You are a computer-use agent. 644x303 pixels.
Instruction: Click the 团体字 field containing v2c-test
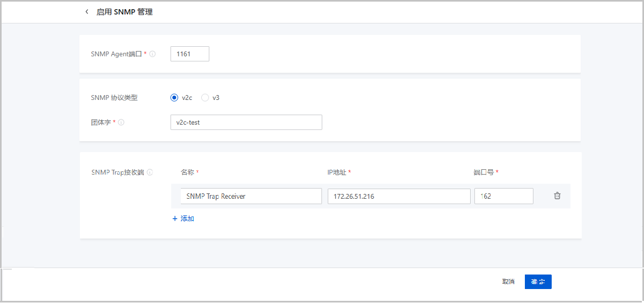pyautogui.click(x=246, y=122)
